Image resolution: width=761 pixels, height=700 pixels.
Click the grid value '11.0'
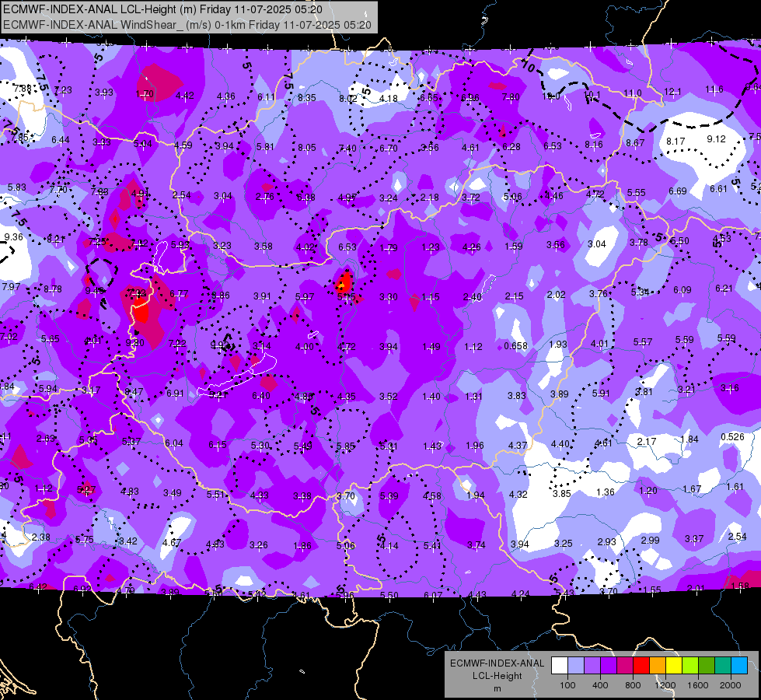(633, 93)
